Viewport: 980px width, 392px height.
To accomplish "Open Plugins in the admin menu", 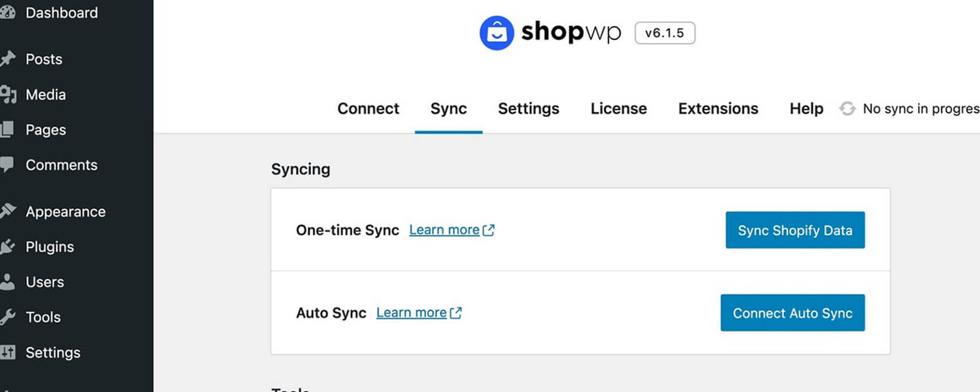I will pyautogui.click(x=50, y=247).
